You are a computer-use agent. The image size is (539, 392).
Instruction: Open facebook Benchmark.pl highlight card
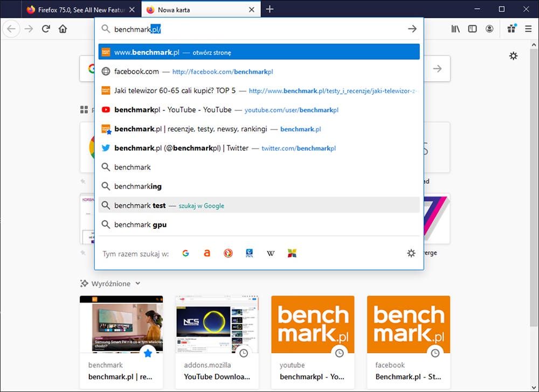pos(409,342)
